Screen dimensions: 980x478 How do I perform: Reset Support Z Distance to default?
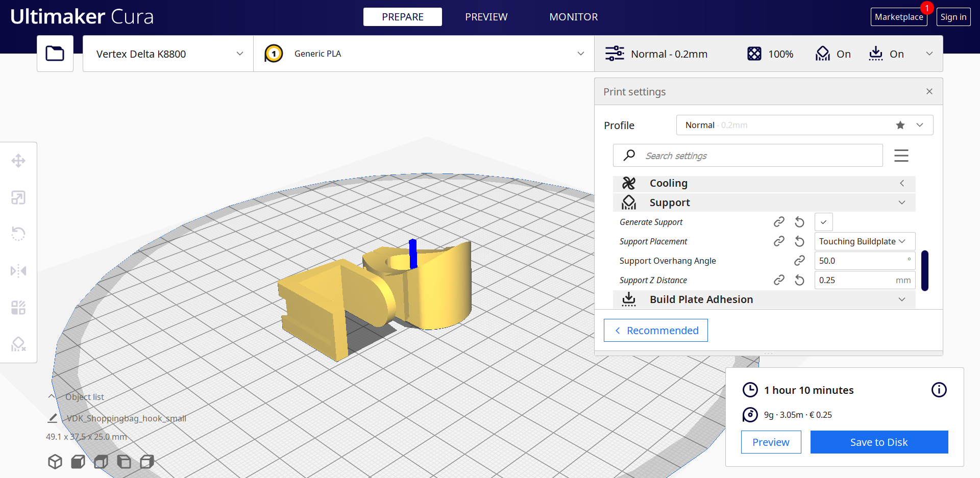tap(800, 280)
